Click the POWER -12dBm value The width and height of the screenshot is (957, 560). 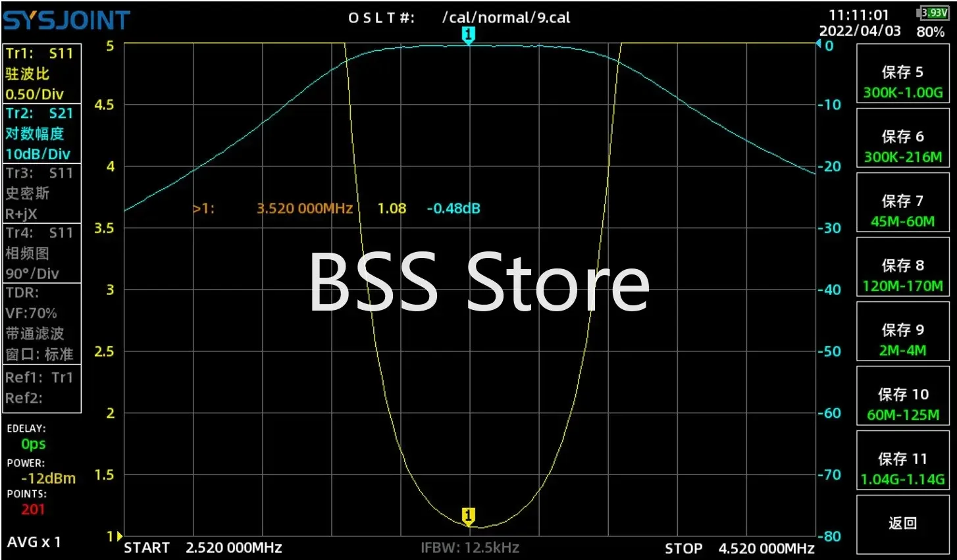pos(48,478)
